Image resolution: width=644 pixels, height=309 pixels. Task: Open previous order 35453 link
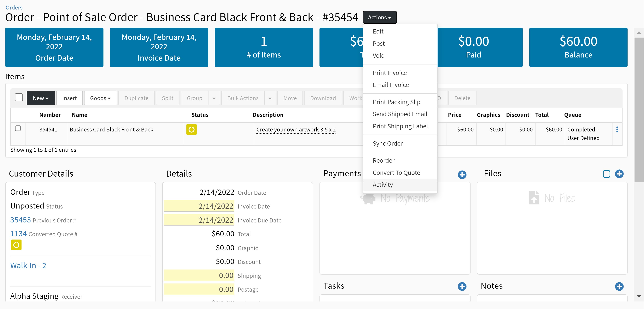tap(20, 220)
